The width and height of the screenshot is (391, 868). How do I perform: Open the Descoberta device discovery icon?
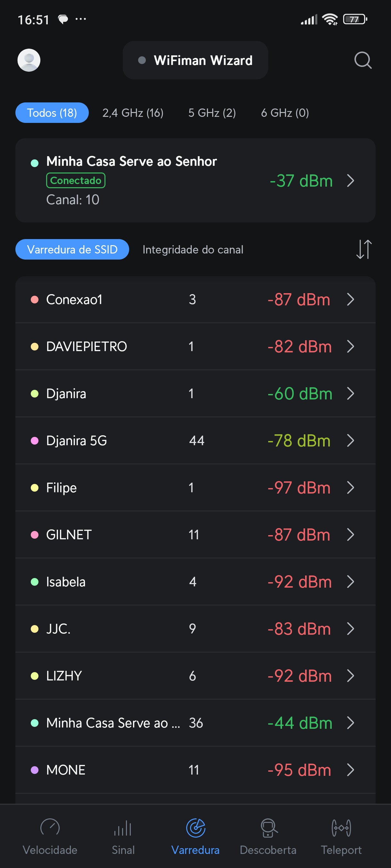pyautogui.click(x=268, y=828)
